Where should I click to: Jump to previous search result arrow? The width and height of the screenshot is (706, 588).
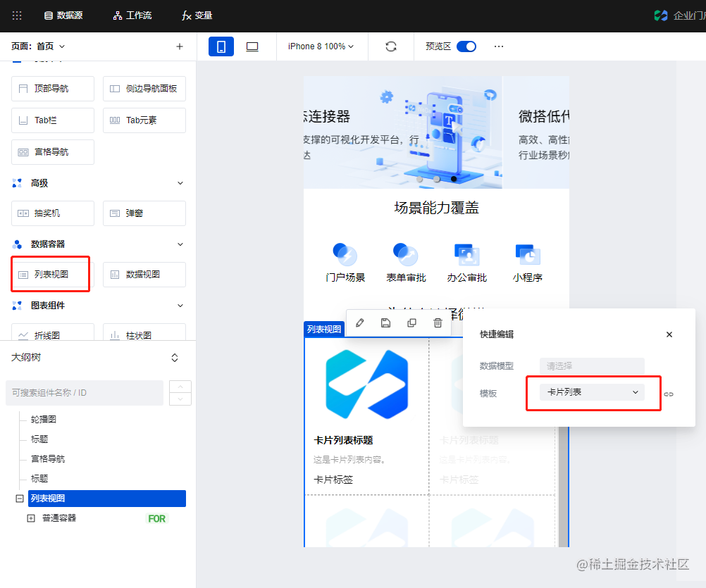click(180, 387)
